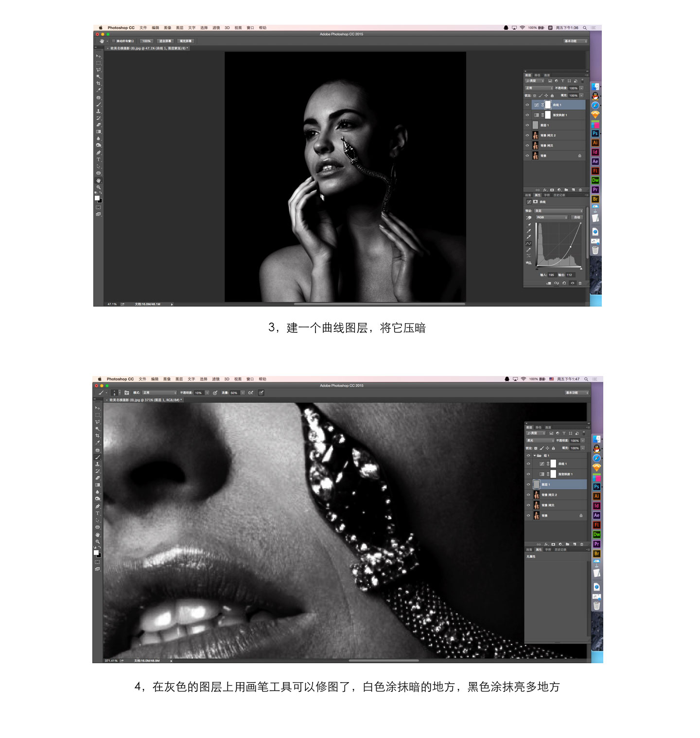Open the brush 模式 dropdown in lower options bar

click(x=159, y=393)
